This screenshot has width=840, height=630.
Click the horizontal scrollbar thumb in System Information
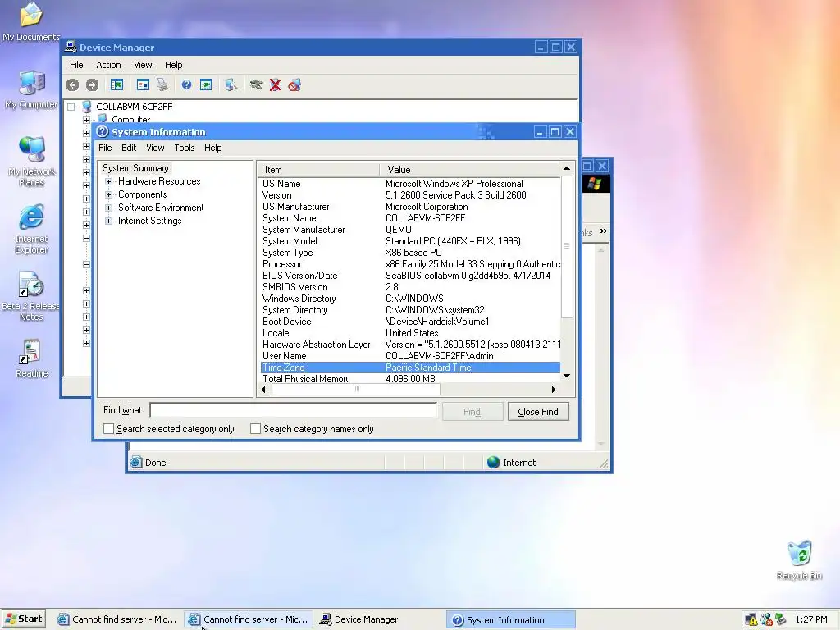click(356, 390)
